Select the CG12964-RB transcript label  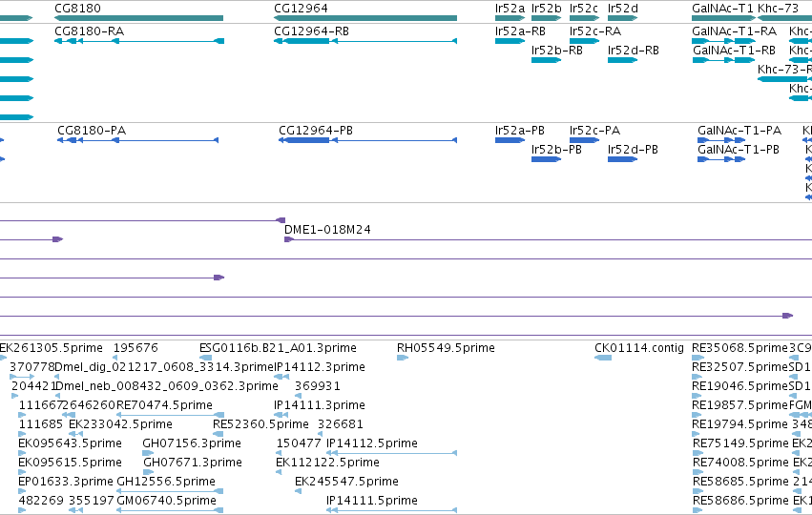coord(311,31)
